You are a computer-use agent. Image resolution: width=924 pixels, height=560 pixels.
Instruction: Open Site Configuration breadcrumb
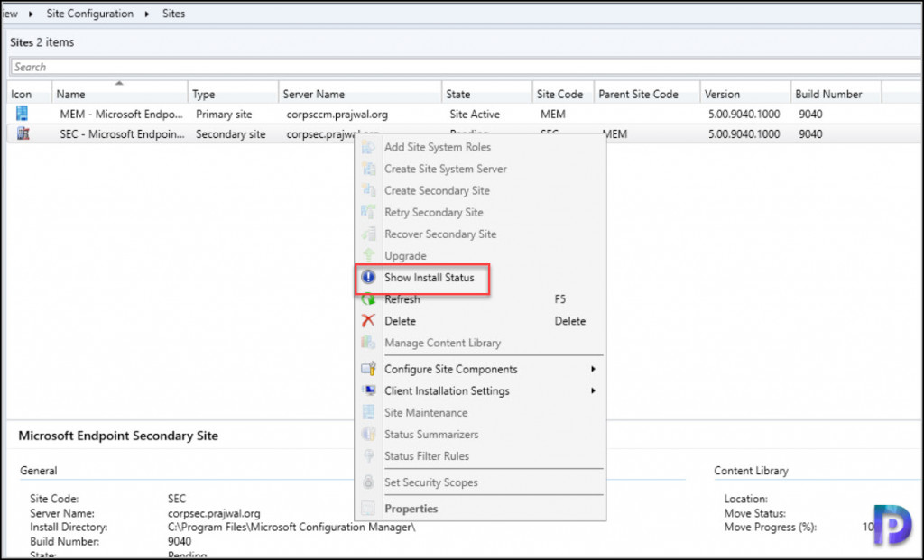[x=89, y=14]
